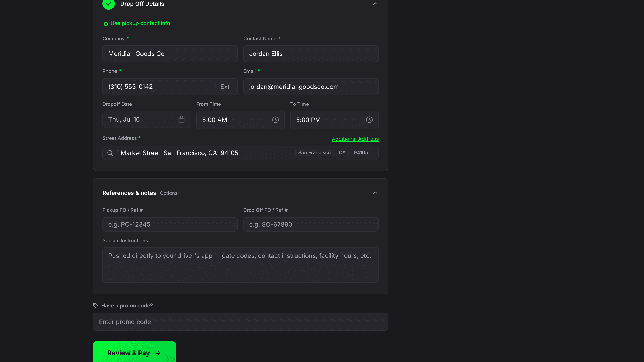
Task: Click the 94105 zip chip
Action: [x=361, y=153]
